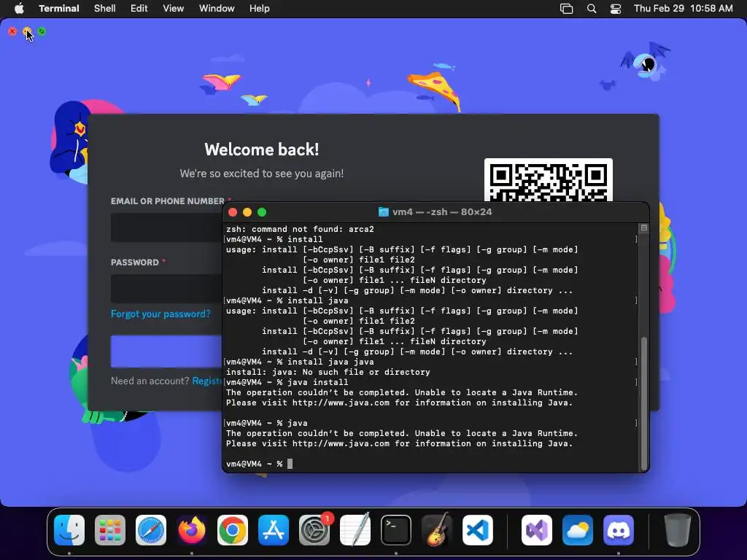Click the Terminal split pane icon
The width and height of the screenshot is (747, 560).
644,228
